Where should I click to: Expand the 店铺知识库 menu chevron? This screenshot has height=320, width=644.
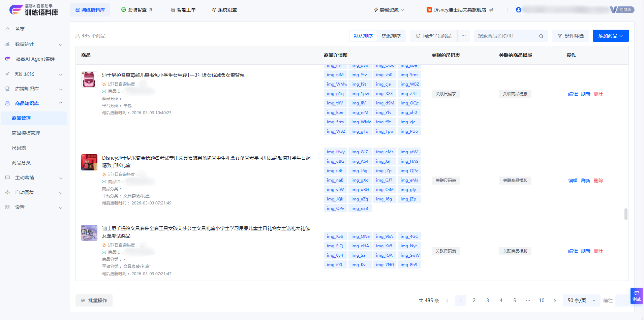pos(61,89)
